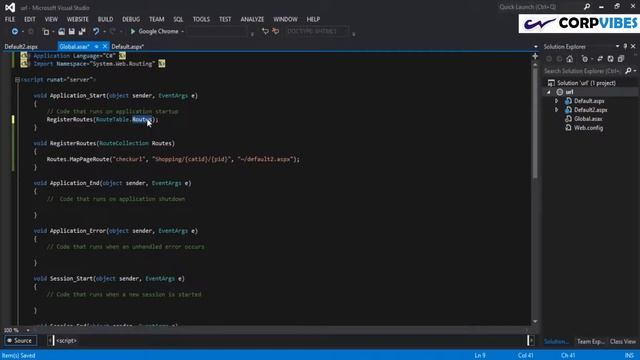Toggle pin on the Global.asax tab
Viewport: 640px width, 360px height.
96,47
